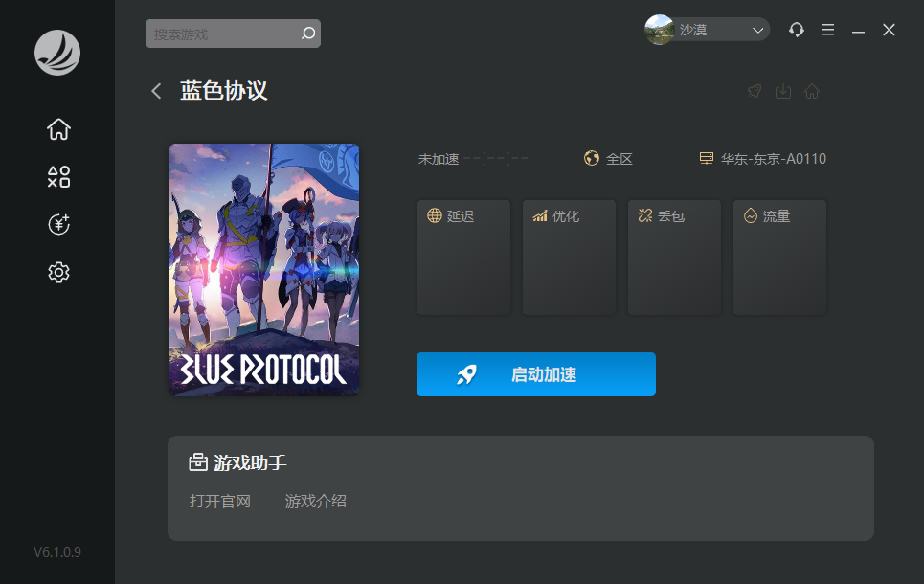Click the 蓝色协议 game title
The height and width of the screenshot is (584, 924).
tap(224, 91)
